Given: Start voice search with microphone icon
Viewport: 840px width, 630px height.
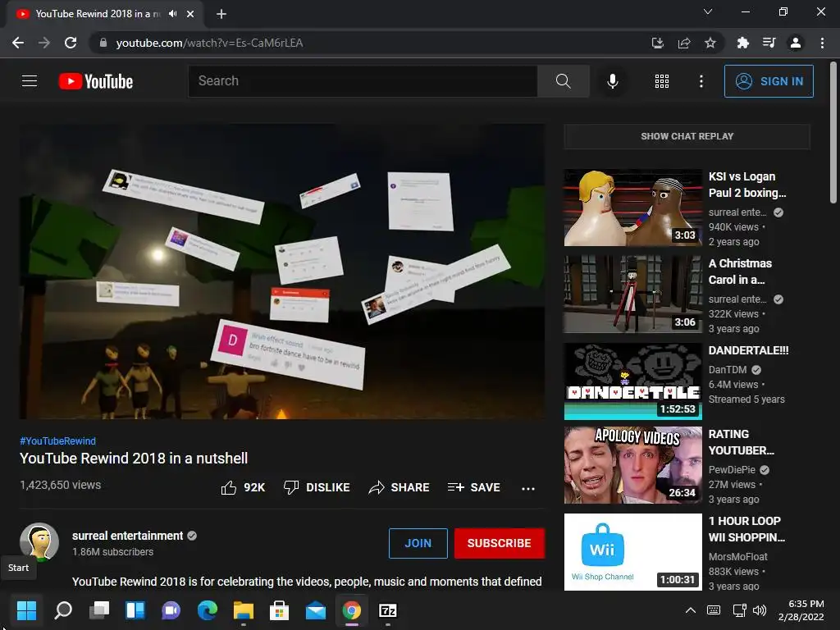Looking at the screenshot, I should coord(612,81).
